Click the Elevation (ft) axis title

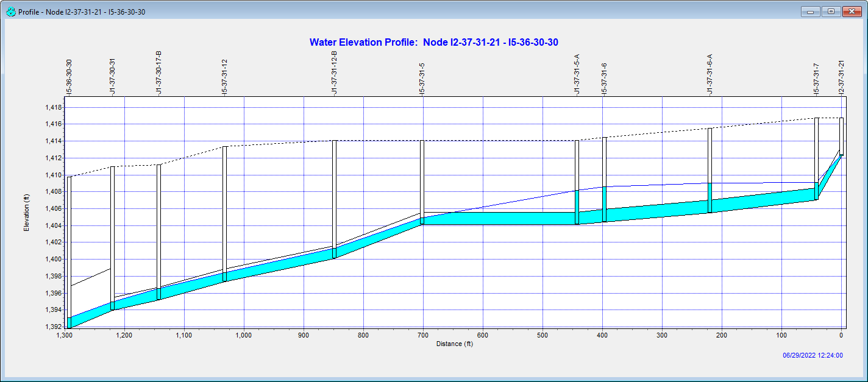click(x=26, y=213)
